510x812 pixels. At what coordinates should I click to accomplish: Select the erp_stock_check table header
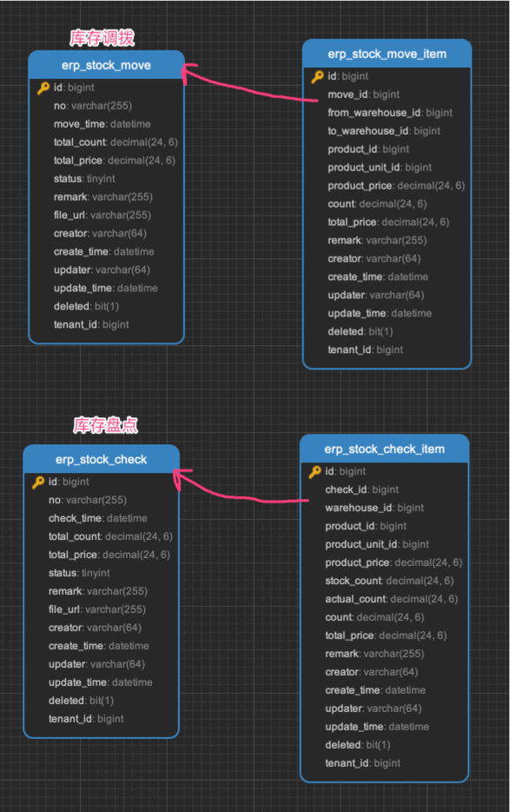coord(101,459)
